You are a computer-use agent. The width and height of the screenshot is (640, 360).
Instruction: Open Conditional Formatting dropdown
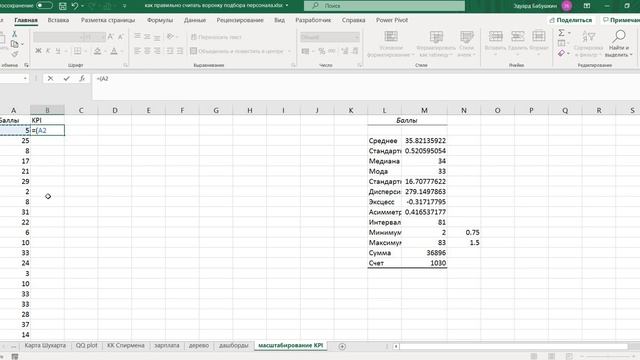click(391, 44)
